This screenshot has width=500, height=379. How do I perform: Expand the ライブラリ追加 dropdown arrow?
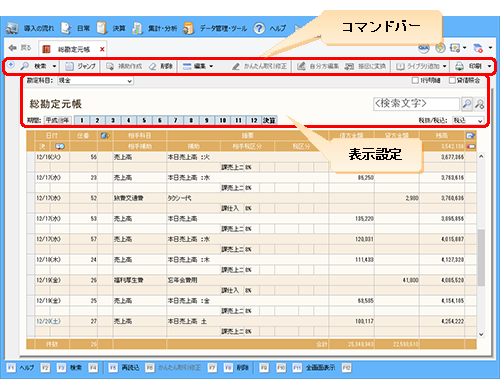pos(444,66)
